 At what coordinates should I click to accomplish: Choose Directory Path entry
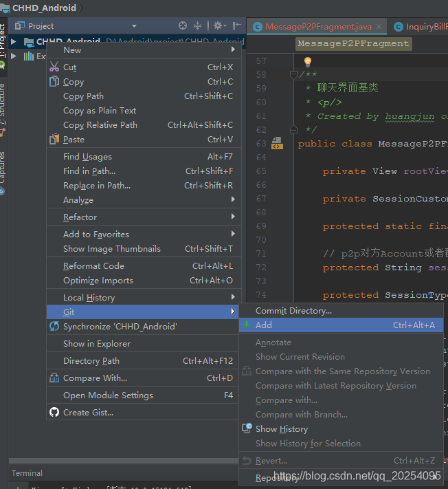pos(143,360)
